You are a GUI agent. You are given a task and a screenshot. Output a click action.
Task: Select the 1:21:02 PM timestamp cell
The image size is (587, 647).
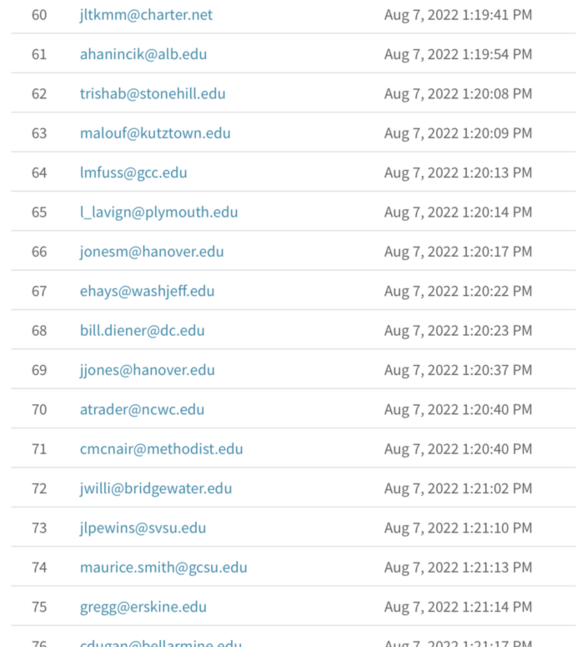pos(458,489)
